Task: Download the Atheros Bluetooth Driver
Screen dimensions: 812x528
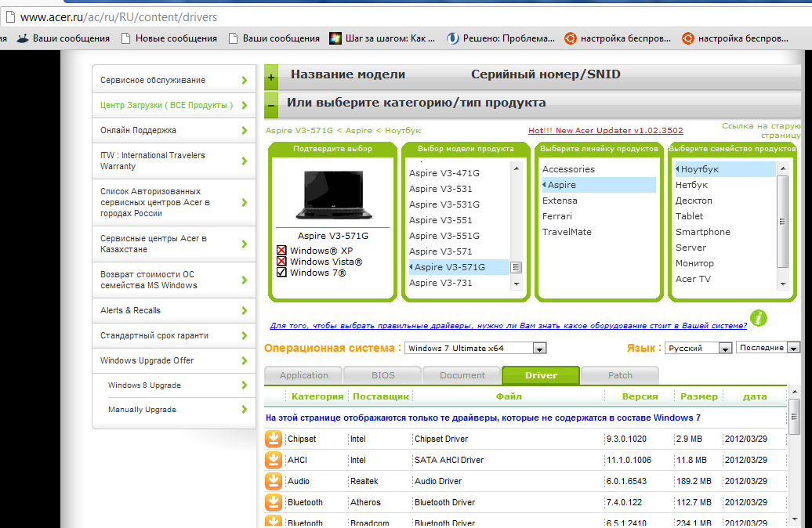Action: click(x=274, y=502)
